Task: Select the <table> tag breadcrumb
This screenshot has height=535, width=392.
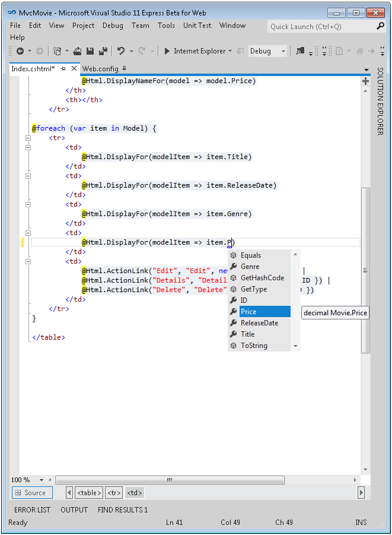Action: (89, 493)
